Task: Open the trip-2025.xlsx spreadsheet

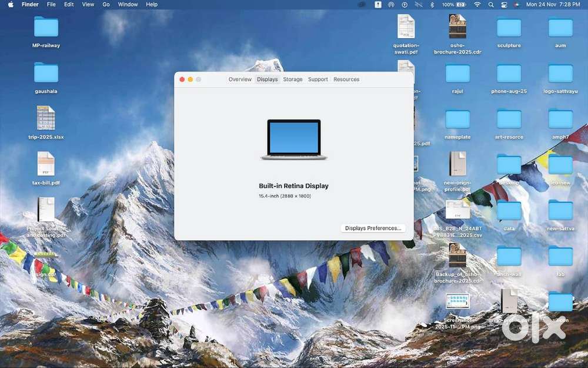Action: tap(45, 120)
